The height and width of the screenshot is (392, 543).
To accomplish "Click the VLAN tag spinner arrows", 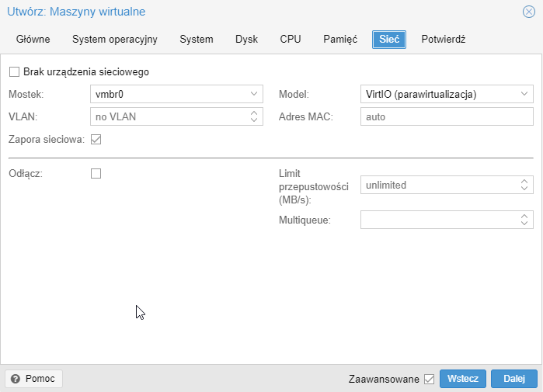I will pos(254,117).
